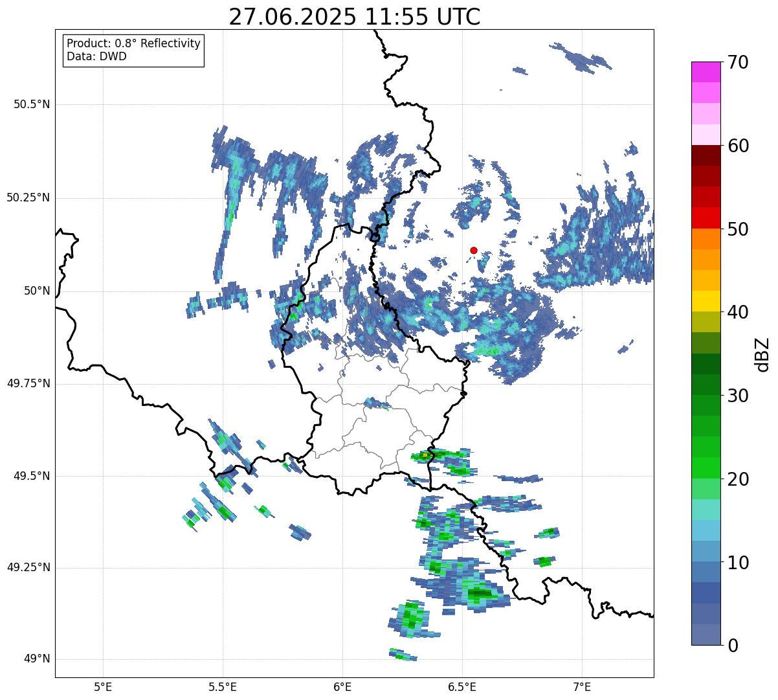Click the colorbar tick label 60

click(738, 146)
